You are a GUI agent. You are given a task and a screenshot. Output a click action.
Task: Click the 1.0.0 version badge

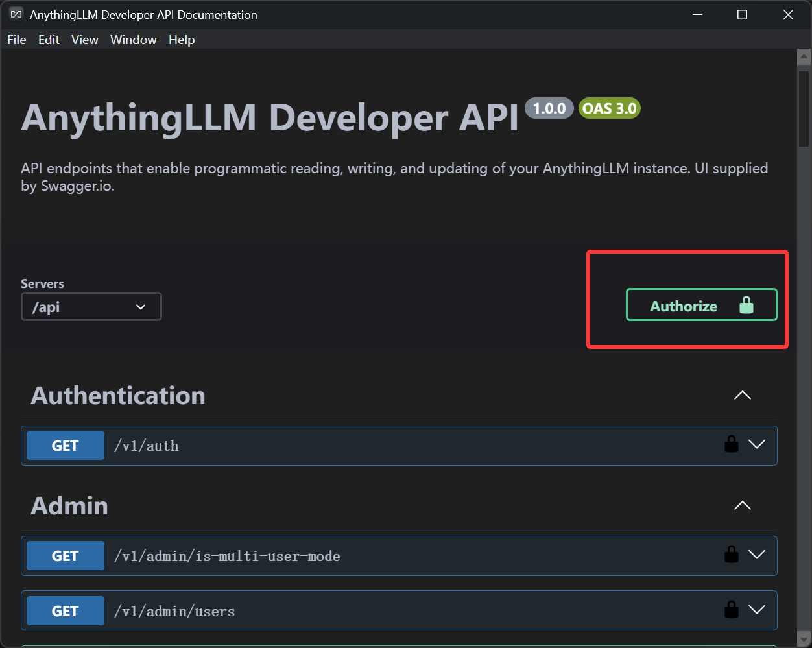click(x=549, y=108)
